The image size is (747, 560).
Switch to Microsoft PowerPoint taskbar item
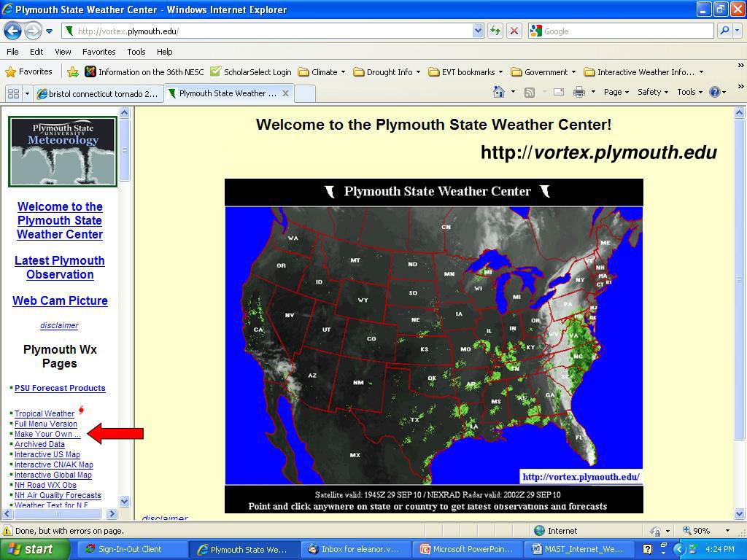467,550
